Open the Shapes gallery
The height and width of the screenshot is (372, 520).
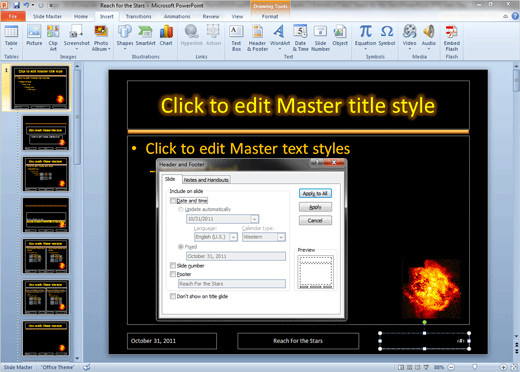[125, 36]
